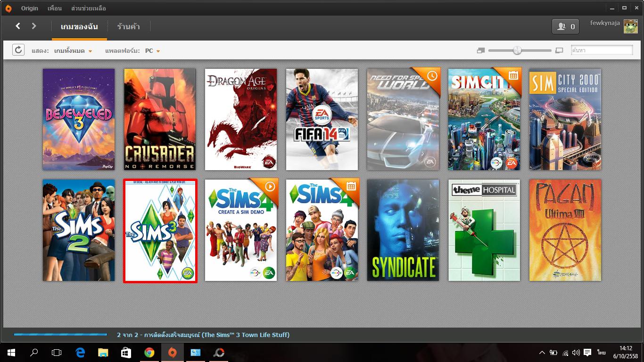
Task: Open the ส่วนช่วยเหลือ menu
Action: click(88, 8)
